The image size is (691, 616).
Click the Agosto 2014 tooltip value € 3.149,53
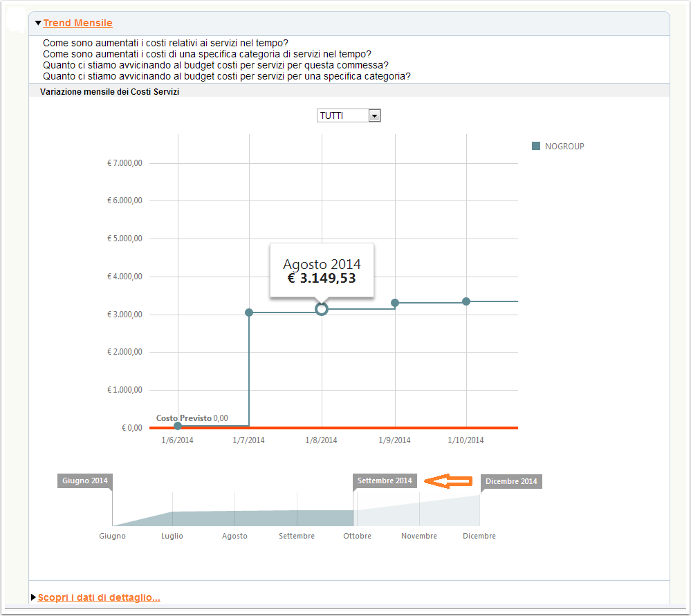pyautogui.click(x=322, y=278)
